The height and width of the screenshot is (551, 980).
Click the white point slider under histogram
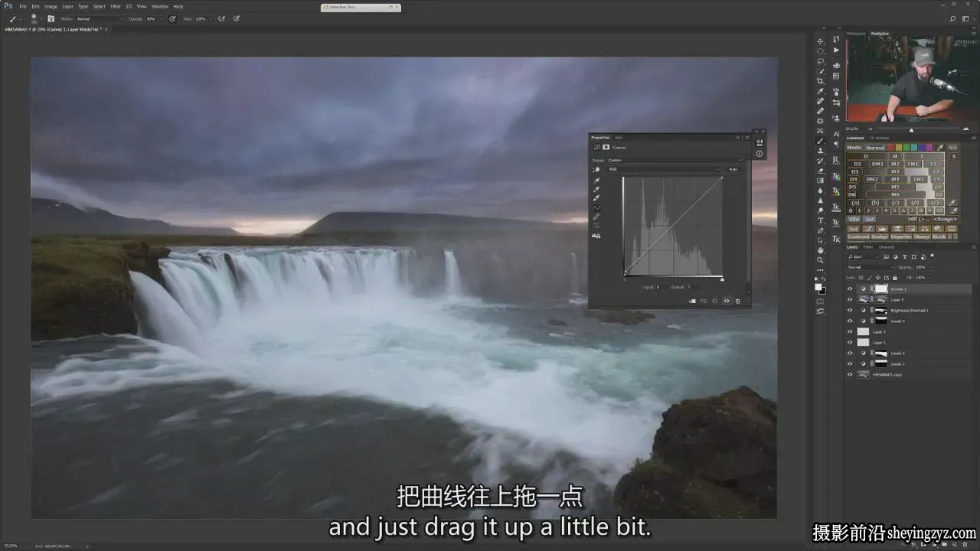[x=722, y=279]
